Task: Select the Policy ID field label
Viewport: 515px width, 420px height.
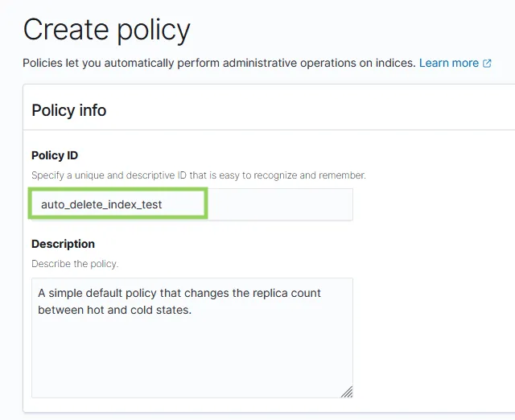Action: pos(55,155)
